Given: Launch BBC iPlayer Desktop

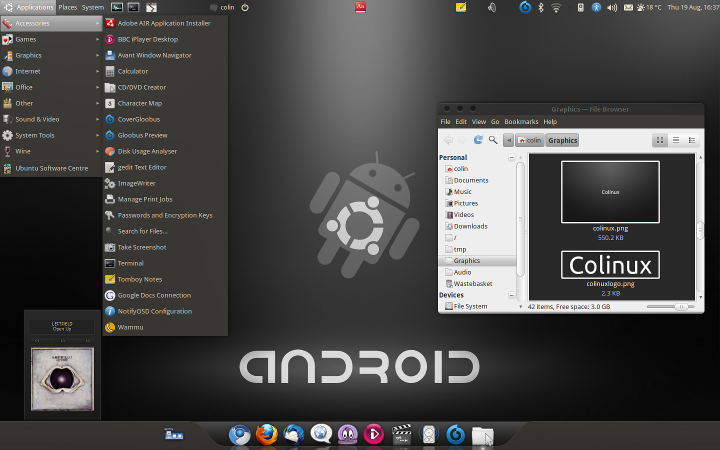Looking at the screenshot, I should [x=165, y=39].
